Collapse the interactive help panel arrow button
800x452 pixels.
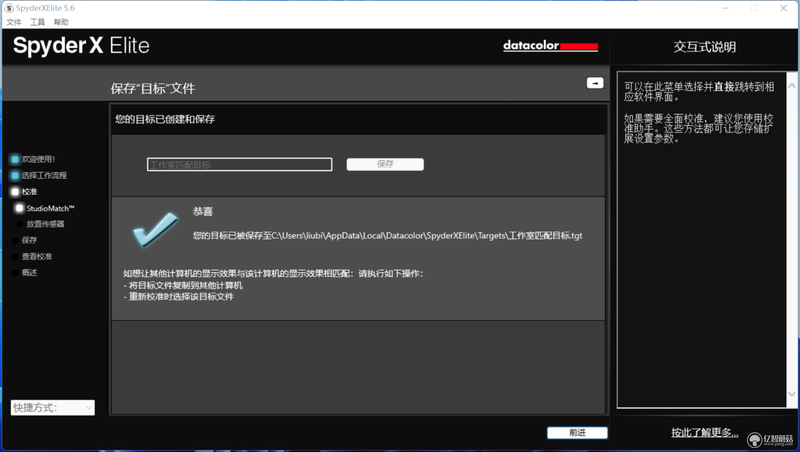(595, 83)
